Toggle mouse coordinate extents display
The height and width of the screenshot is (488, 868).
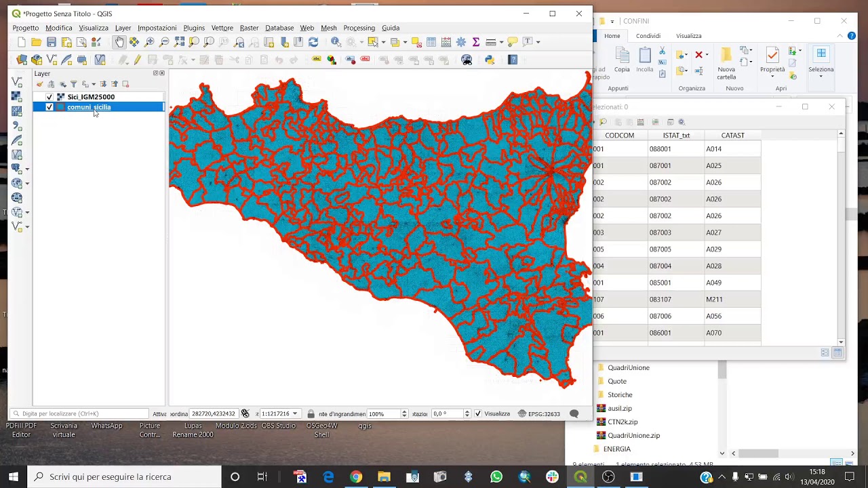(245, 413)
